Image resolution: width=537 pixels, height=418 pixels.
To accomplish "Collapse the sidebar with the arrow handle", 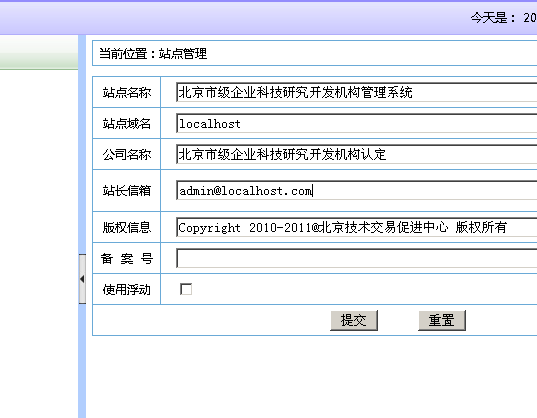I will (x=82, y=279).
